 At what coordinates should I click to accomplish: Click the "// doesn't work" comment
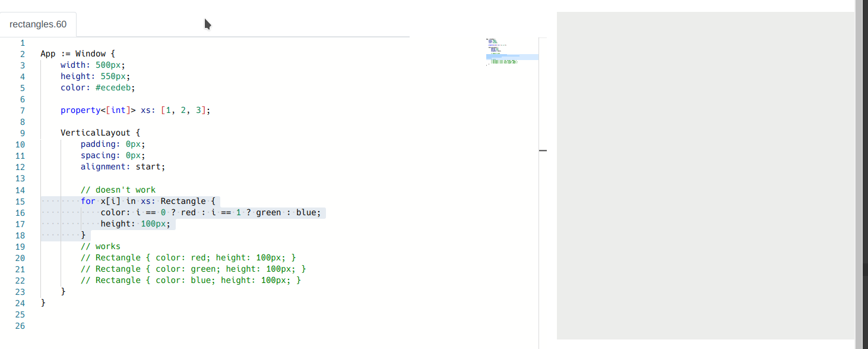tap(118, 189)
